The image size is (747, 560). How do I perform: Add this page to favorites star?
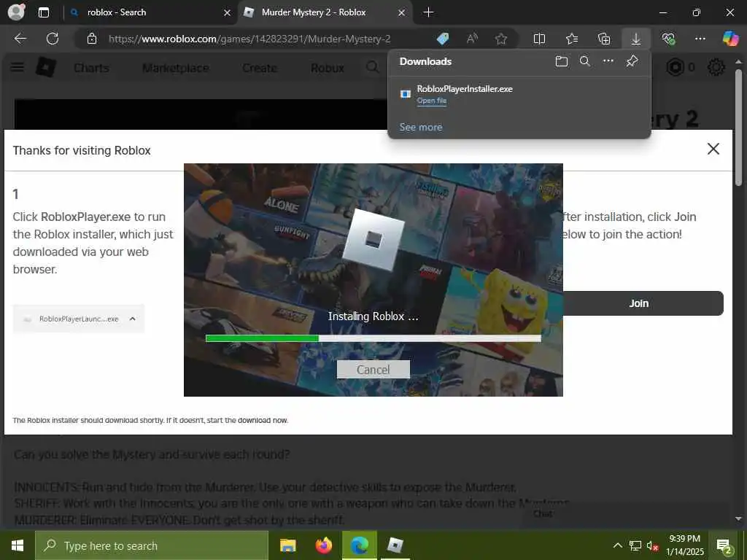(500, 39)
